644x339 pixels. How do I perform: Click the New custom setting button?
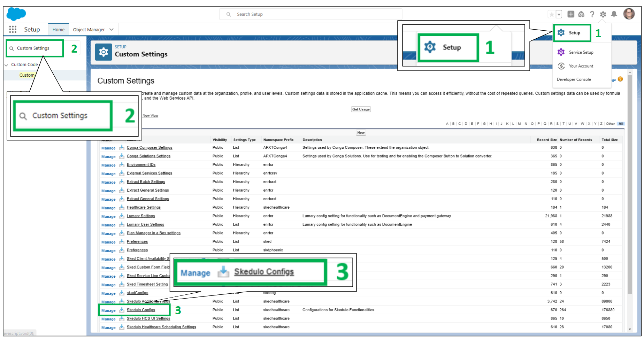(361, 133)
